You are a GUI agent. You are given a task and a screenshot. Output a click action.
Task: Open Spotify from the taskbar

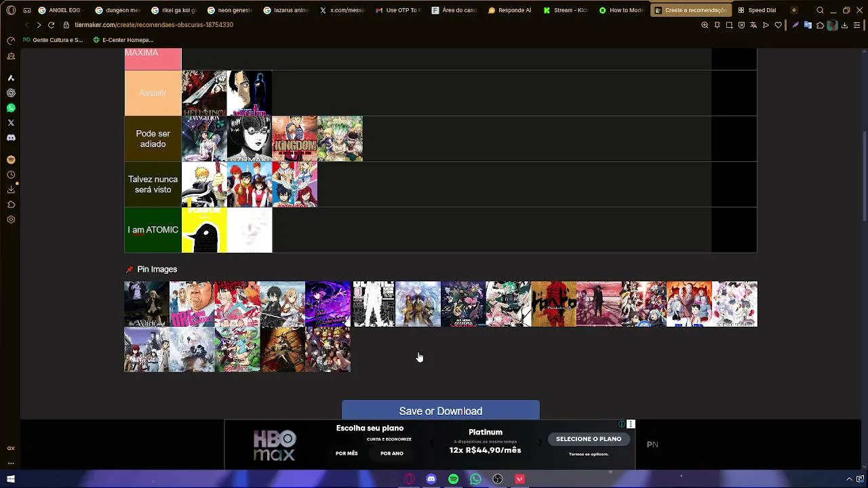[x=453, y=479]
